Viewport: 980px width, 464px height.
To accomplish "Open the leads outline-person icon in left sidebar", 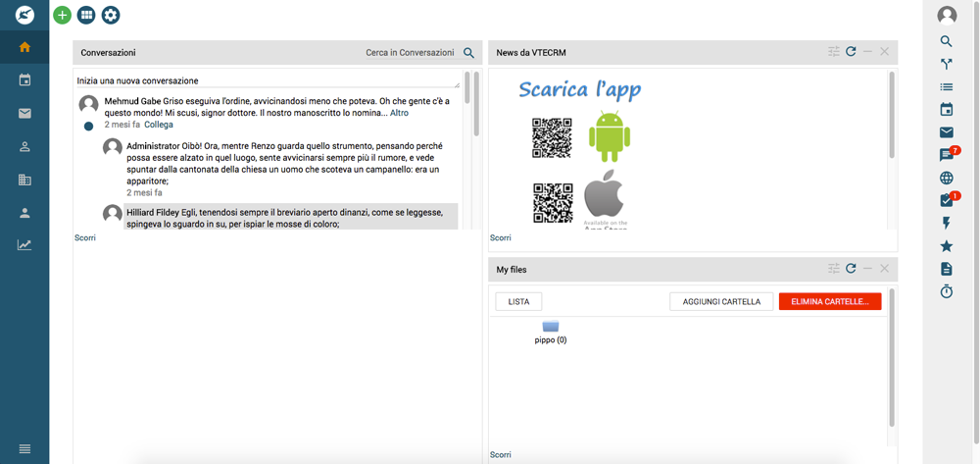I will pos(24,146).
